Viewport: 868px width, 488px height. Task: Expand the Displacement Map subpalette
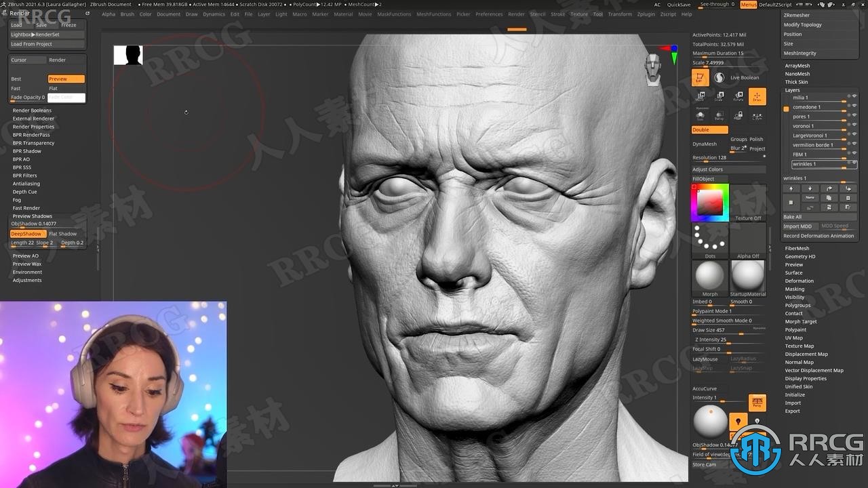point(806,354)
